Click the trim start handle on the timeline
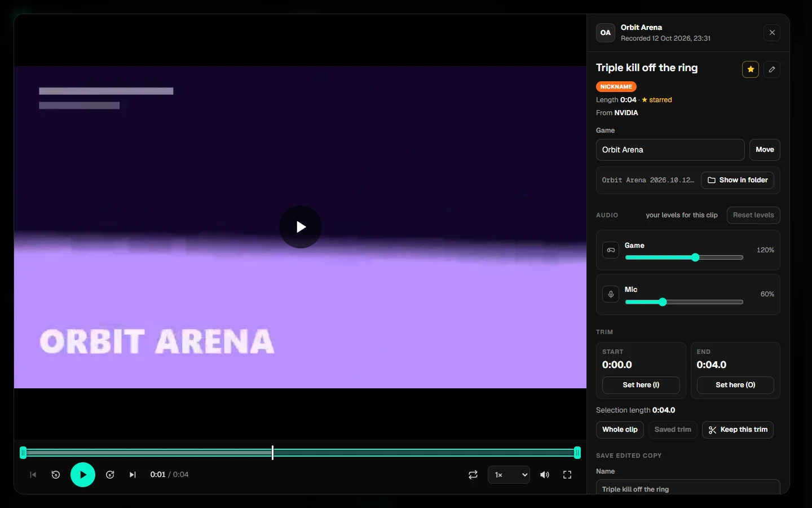This screenshot has width=812, height=508. pos(23,453)
